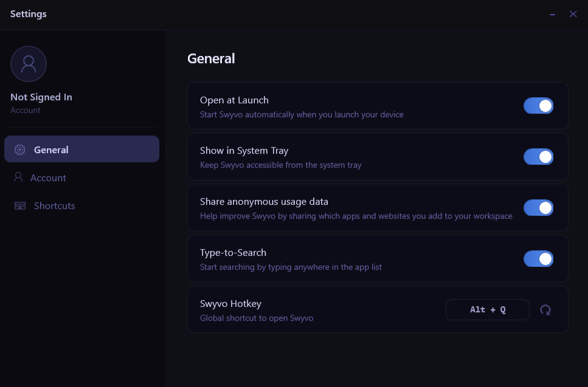
Task: Click the Share anonymous usage data title
Action: 264,202
